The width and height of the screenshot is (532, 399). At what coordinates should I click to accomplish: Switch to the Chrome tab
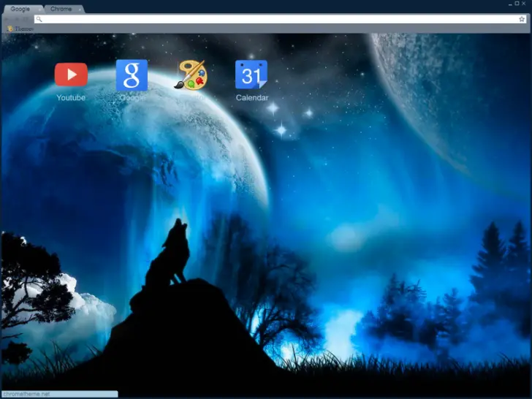point(61,9)
